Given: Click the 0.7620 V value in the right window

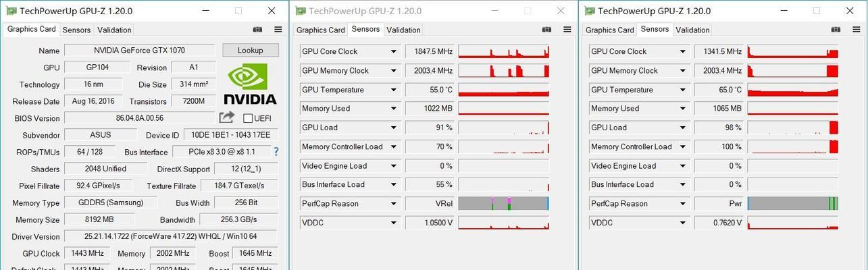Looking at the screenshot, I should point(719,223).
